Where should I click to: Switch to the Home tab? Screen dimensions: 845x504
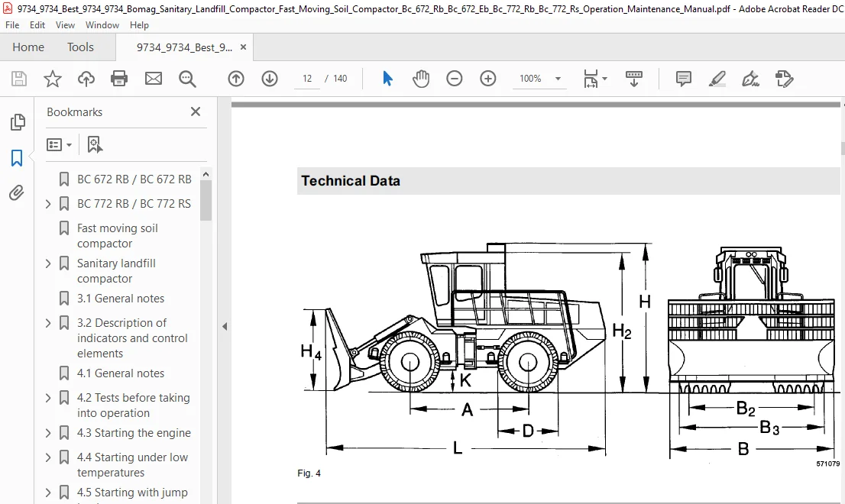[x=28, y=47]
